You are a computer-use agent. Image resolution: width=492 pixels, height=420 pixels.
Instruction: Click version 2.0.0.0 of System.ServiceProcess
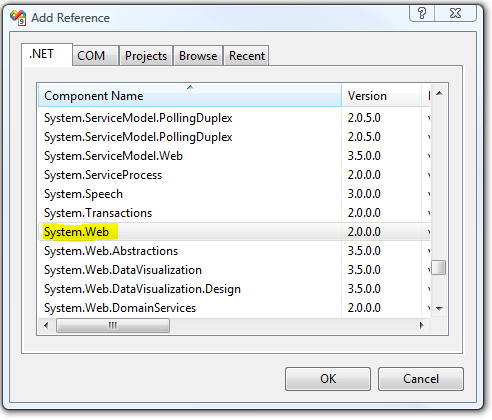coord(364,175)
